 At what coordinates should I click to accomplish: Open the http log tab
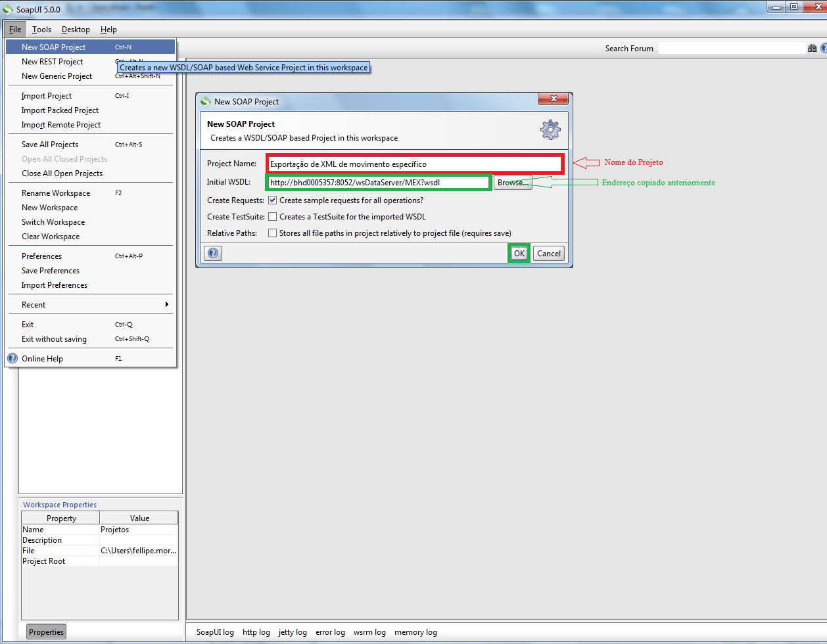tap(256, 632)
